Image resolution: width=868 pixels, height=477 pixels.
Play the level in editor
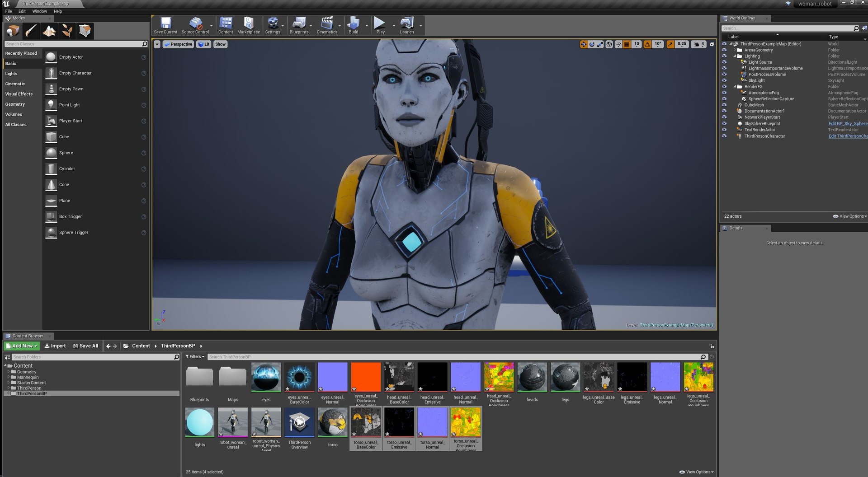coord(380,26)
